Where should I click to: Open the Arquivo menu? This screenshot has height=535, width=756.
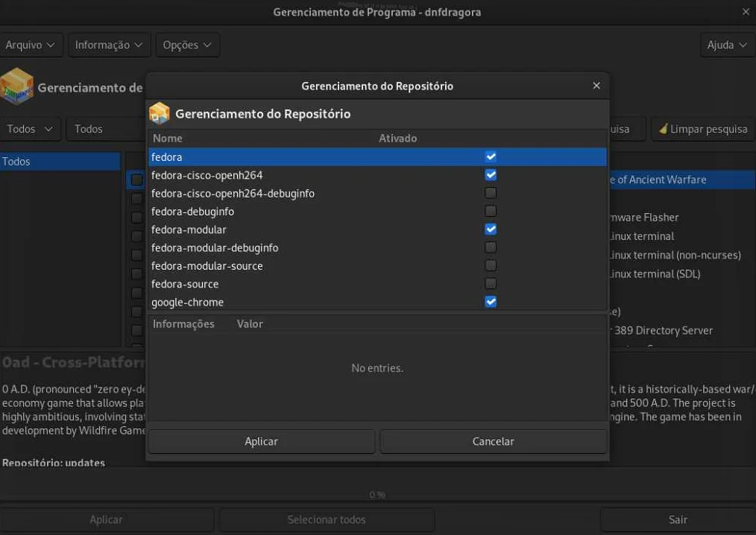tap(31, 45)
